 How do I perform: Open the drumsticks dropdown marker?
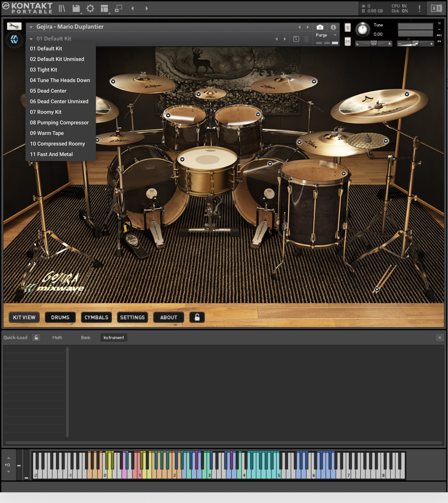click(x=377, y=289)
